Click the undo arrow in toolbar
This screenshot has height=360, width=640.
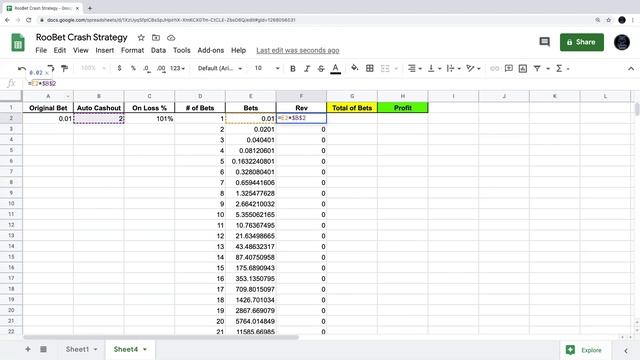click(x=22, y=69)
